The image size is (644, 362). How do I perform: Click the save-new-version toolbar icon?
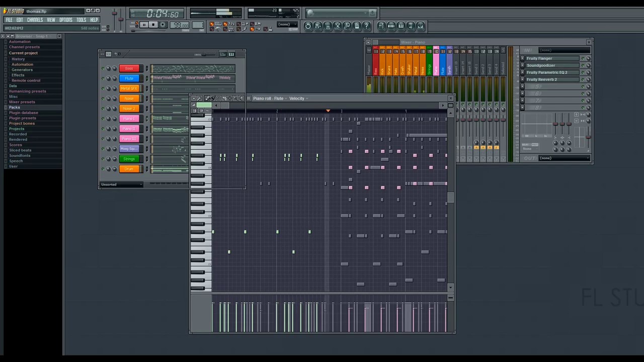[x=318, y=26]
